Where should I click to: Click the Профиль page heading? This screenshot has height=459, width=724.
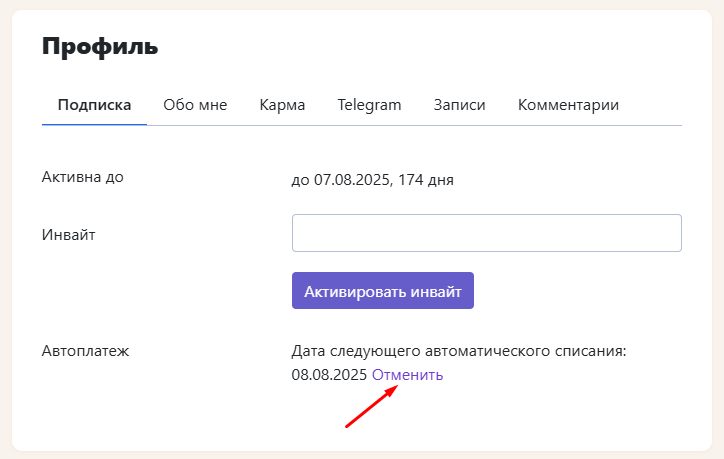coord(100,46)
